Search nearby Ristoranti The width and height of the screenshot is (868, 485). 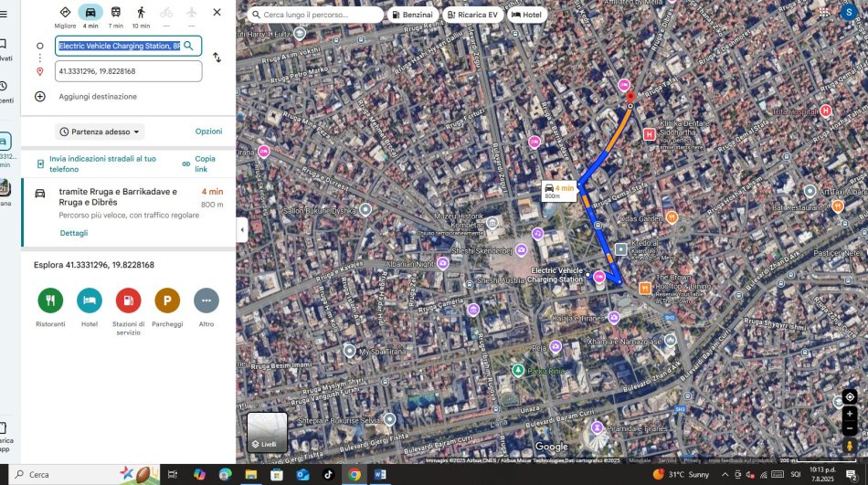[50, 300]
